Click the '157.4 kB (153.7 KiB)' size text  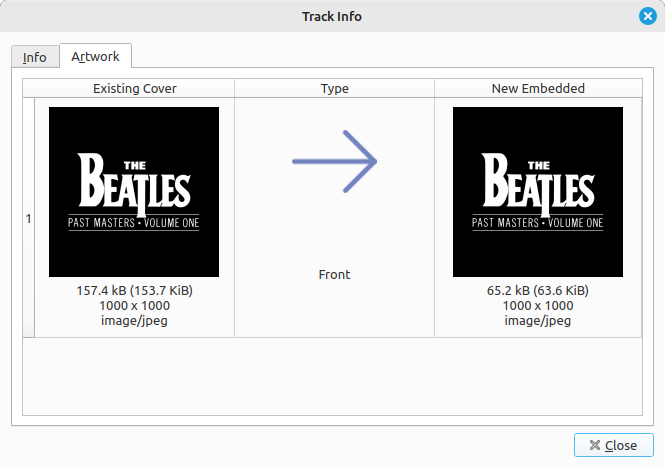click(x=134, y=291)
